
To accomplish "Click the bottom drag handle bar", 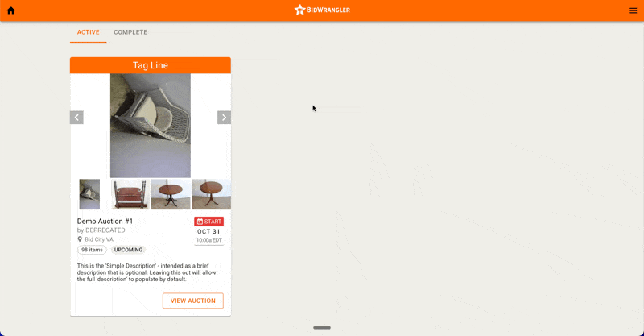I will 322,328.
